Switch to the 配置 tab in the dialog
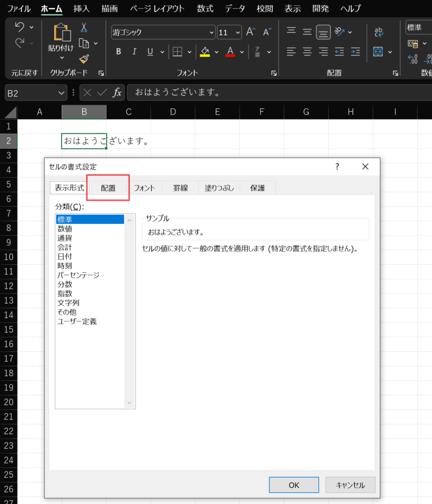The image size is (432, 504). tap(108, 188)
